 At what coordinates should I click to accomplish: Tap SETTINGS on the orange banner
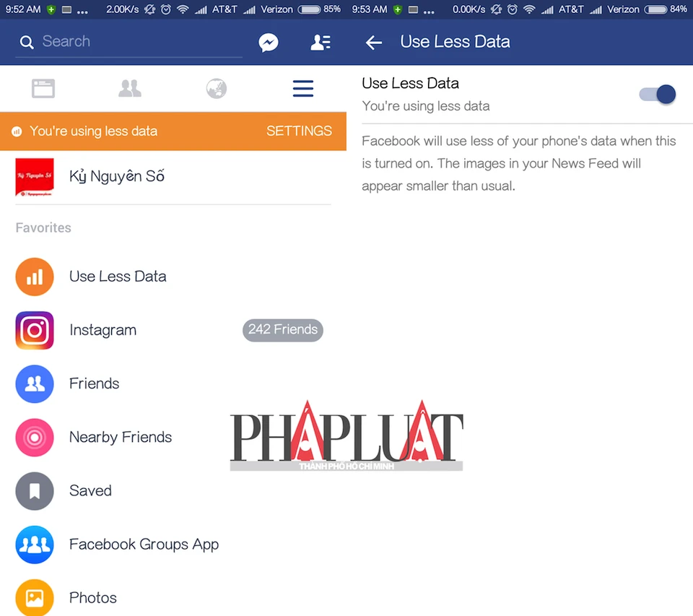pos(299,131)
